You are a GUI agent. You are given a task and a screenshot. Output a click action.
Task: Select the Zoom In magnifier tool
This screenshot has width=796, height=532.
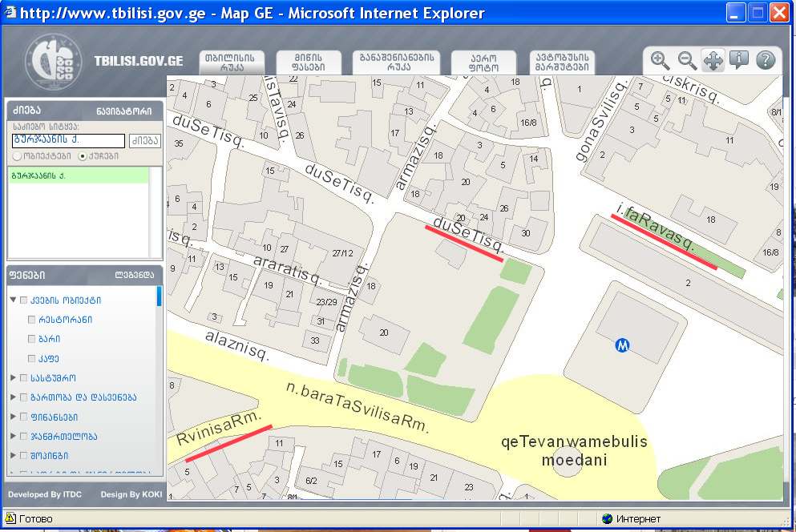point(660,60)
